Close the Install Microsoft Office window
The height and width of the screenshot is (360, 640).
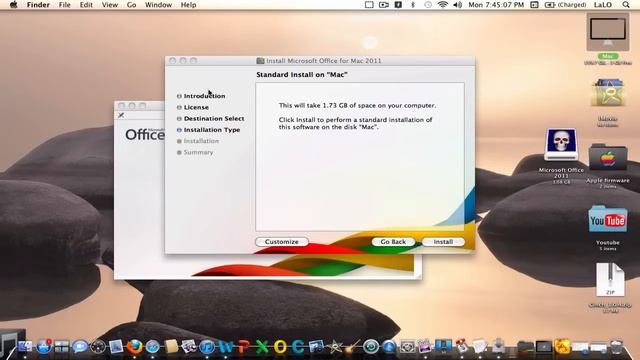click(x=173, y=60)
